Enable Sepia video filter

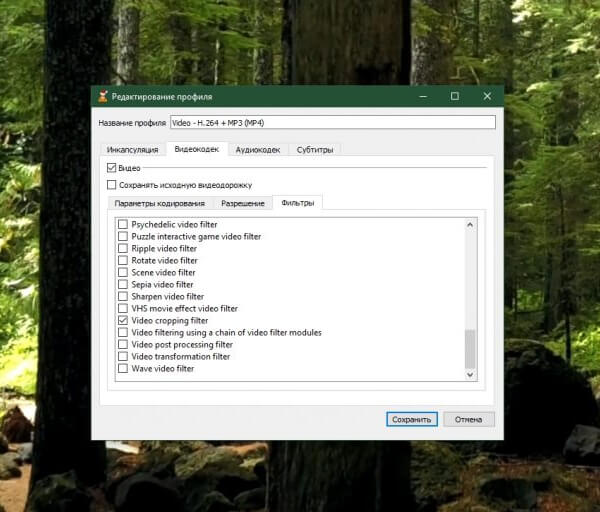point(123,285)
